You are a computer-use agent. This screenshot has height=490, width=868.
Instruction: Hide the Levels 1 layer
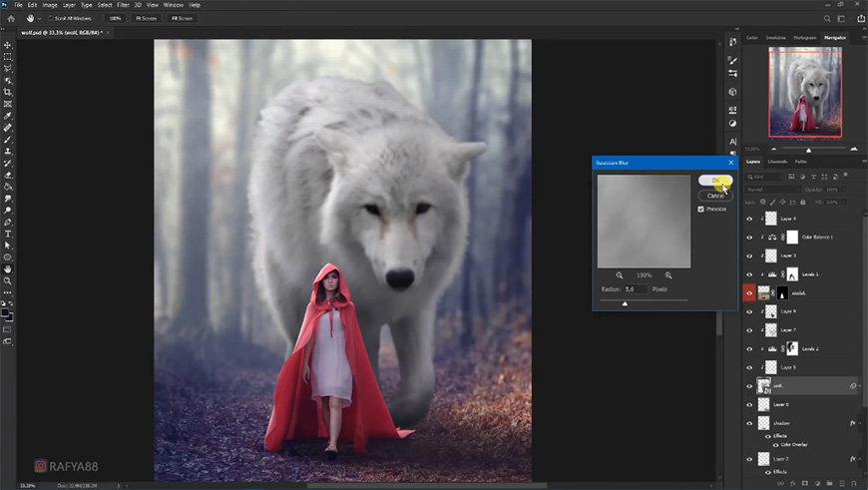749,274
